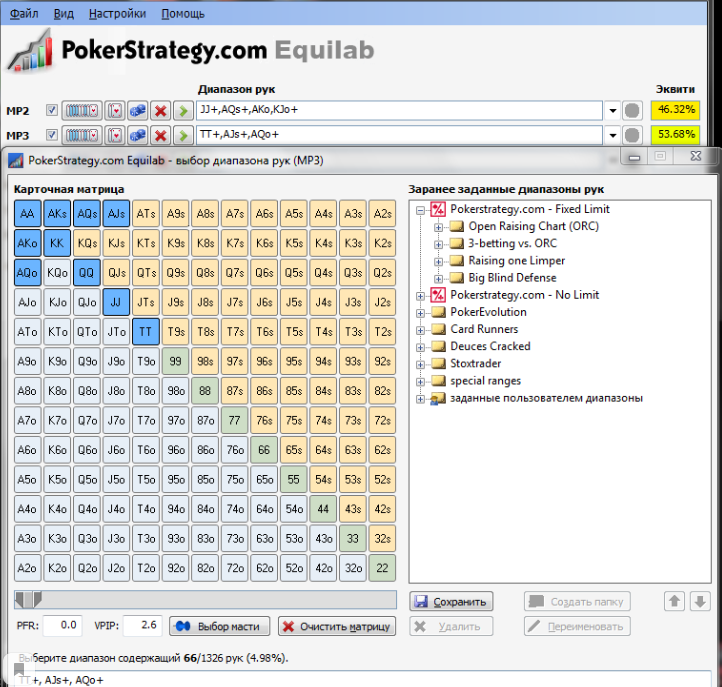Click the MP3 range text field

(399, 135)
